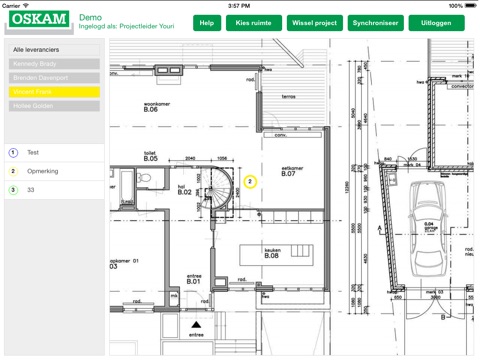The width and height of the screenshot is (480, 360).
Task: Toggle supplier filter Kennedy Brady
Action: tap(54, 64)
